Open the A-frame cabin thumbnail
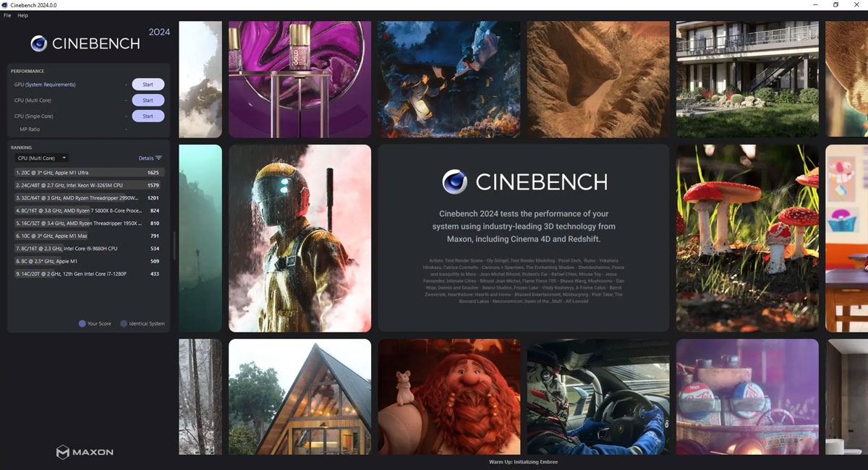This screenshot has width=868, height=470. point(300,397)
